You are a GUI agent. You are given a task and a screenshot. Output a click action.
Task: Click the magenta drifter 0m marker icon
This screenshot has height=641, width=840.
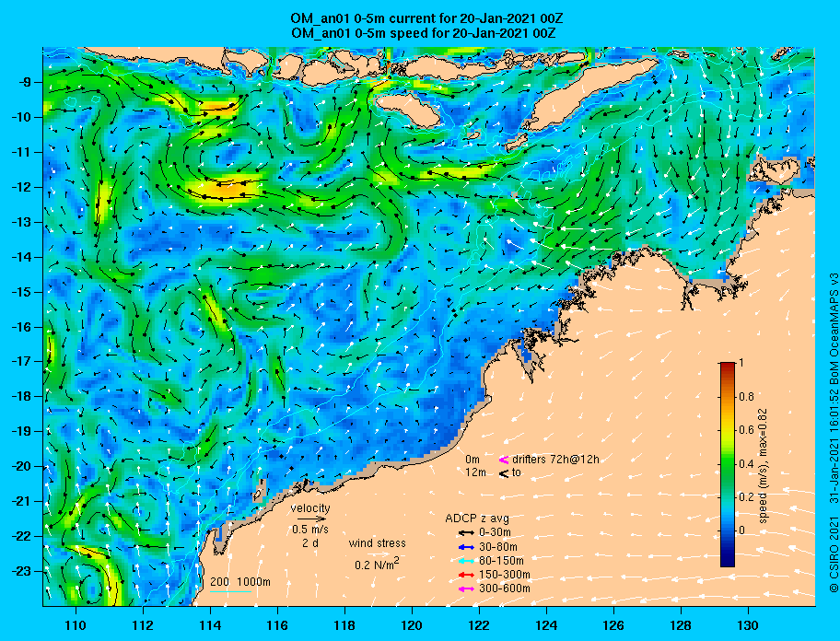tap(504, 460)
